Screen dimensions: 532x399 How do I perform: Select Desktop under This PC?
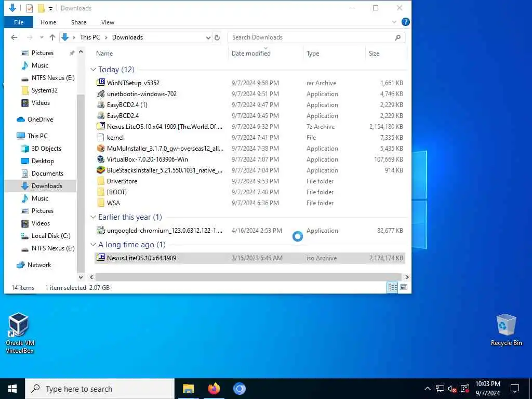coord(43,161)
